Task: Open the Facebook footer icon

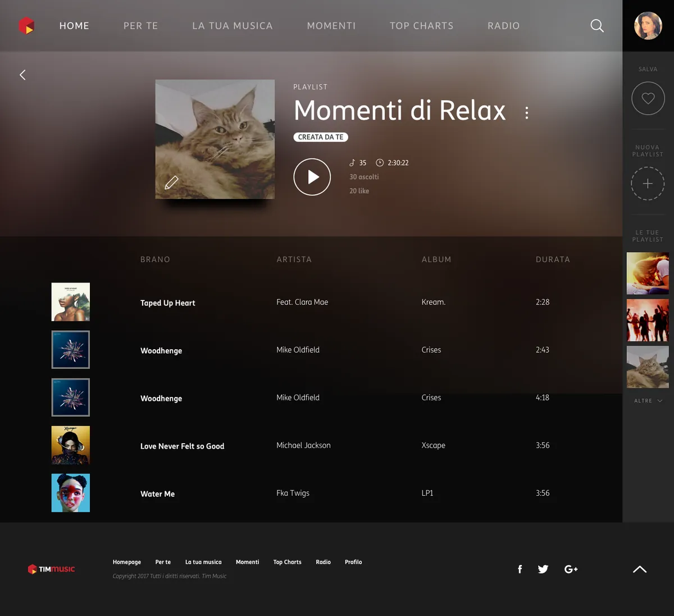Action: 520,569
